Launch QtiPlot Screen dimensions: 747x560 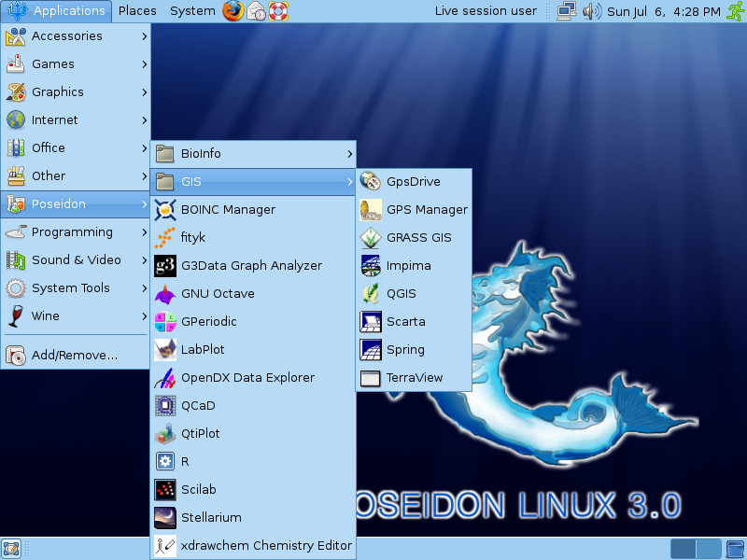point(253,434)
